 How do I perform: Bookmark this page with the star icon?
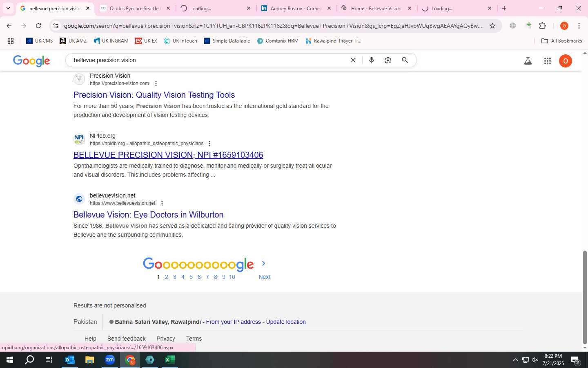[492, 26]
